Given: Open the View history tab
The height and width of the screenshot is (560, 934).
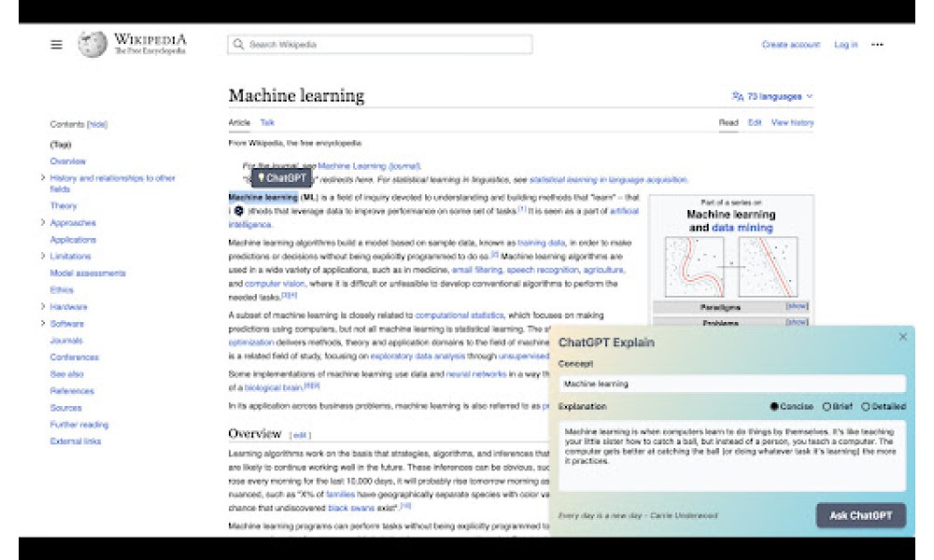Looking at the screenshot, I should (792, 122).
